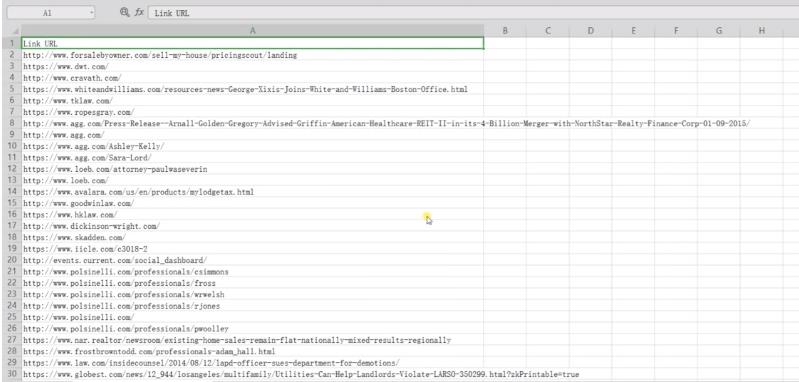Select the goodwinlaw.com URL cell
Image resolution: width=799 pixels, height=382 pixels.
tap(252, 203)
